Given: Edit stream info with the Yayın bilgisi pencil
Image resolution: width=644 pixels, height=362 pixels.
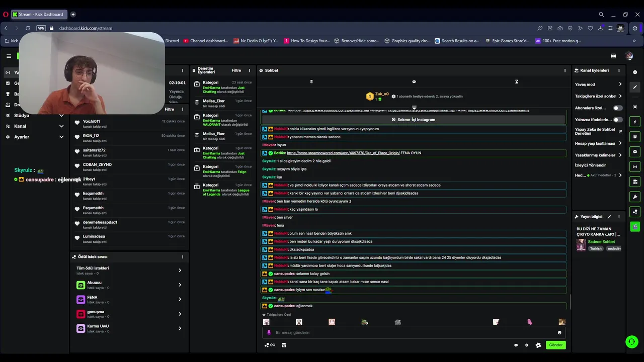Looking at the screenshot, I should (609, 217).
